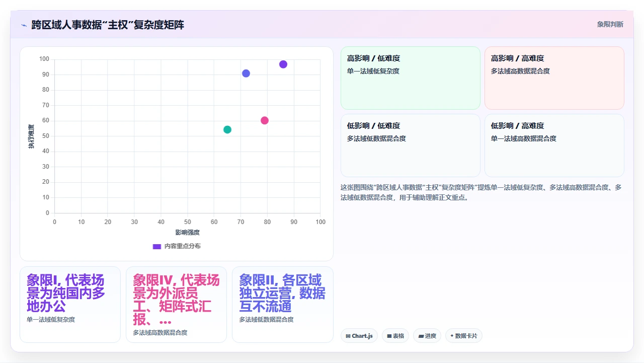Click the 象限判断 label in header
Screen dimensions: 644x363
pyautogui.click(x=610, y=24)
